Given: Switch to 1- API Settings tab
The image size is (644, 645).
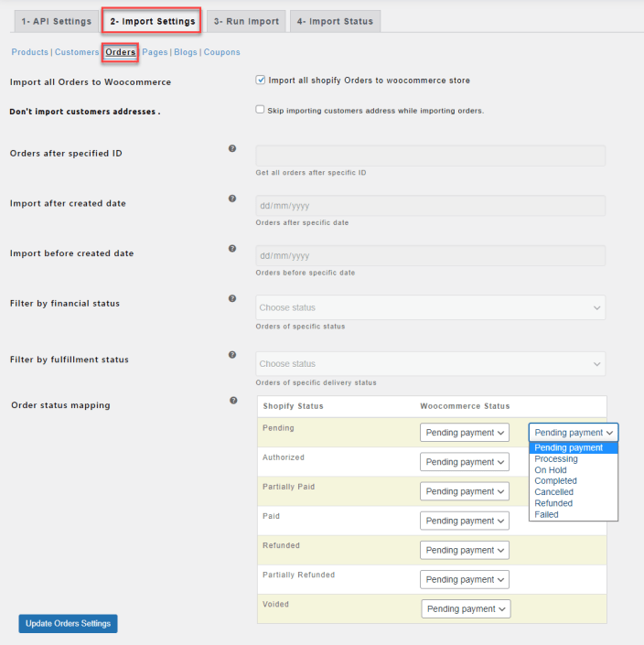Looking at the screenshot, I should (57, 21).
